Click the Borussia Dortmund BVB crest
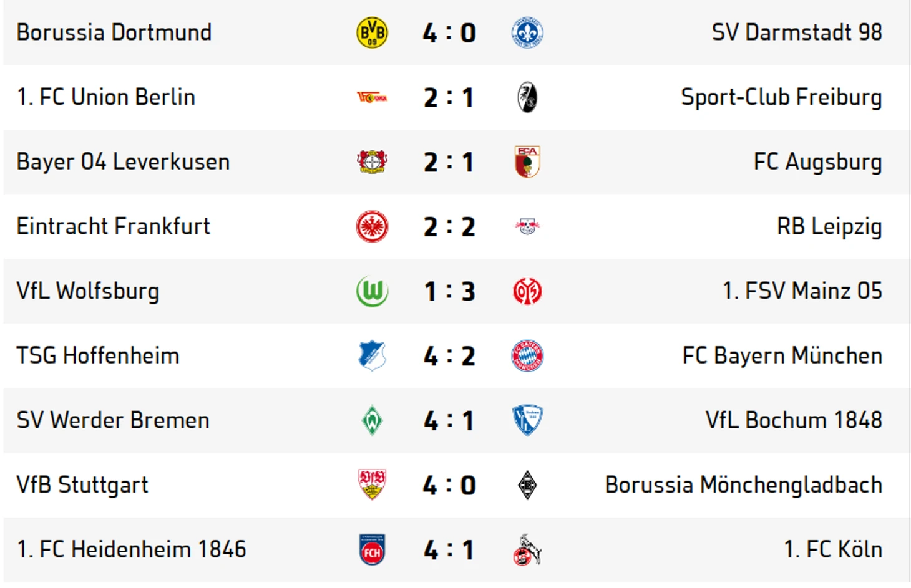This screenshot has height=588, width=911. pyautogui.click(x=372, y=32)
